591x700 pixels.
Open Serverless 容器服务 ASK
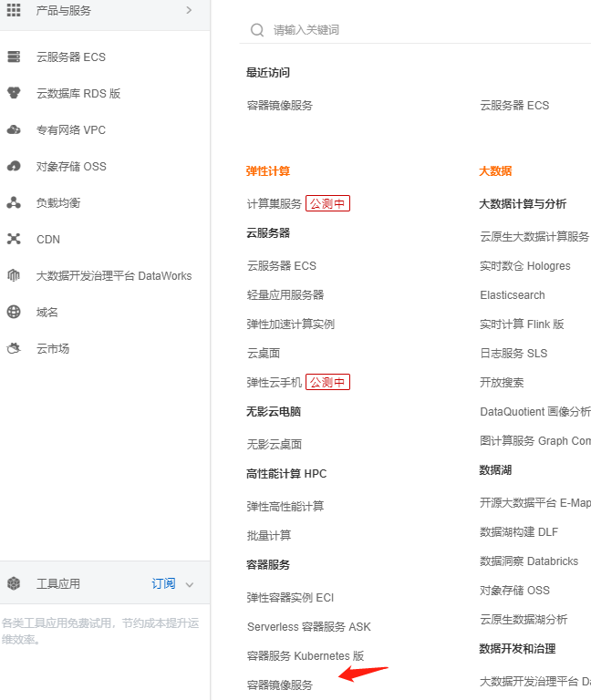coord(308,627)
